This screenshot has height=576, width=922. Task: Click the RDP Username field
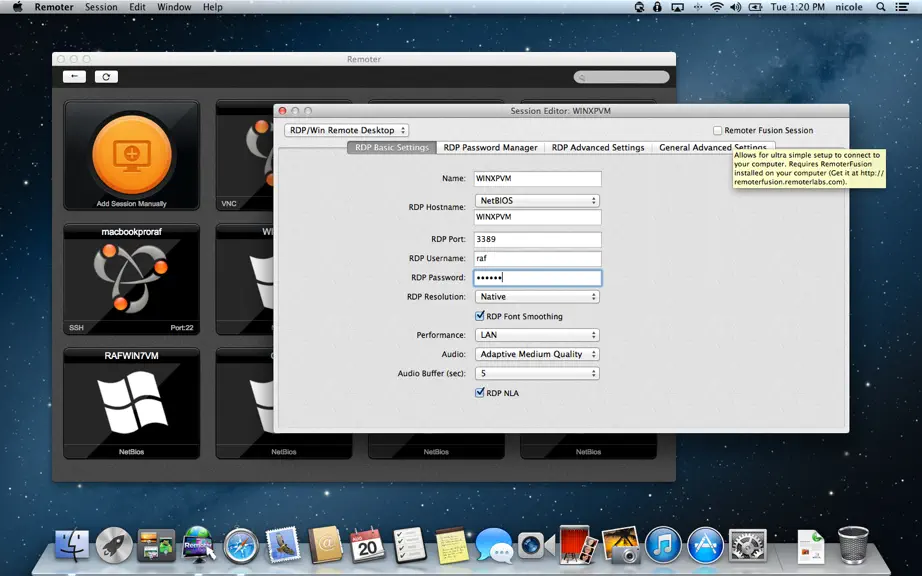pos(537,258)
